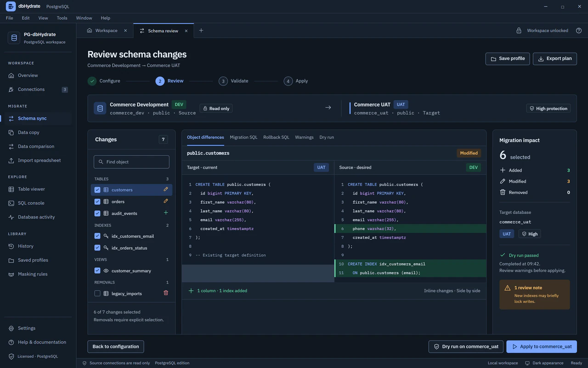This screenshot has width=588, height=368.
Task: Switch to Migration SQL tab
Action: tap(243, 137)
